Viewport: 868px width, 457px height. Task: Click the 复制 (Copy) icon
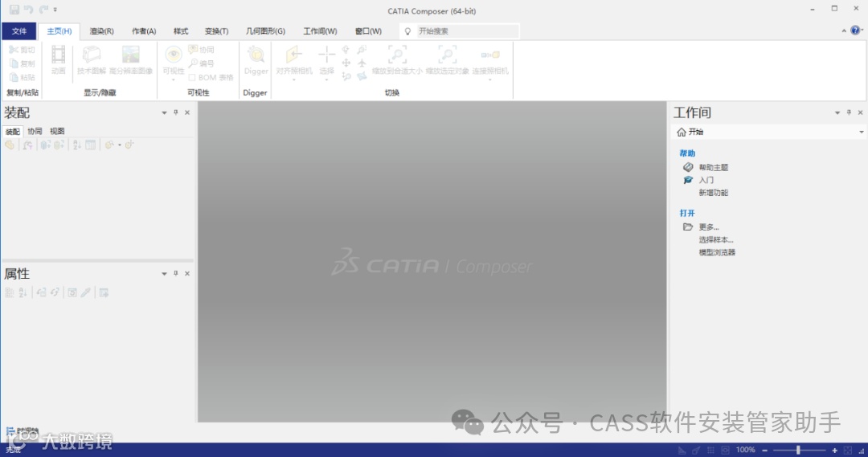(14, 63)
